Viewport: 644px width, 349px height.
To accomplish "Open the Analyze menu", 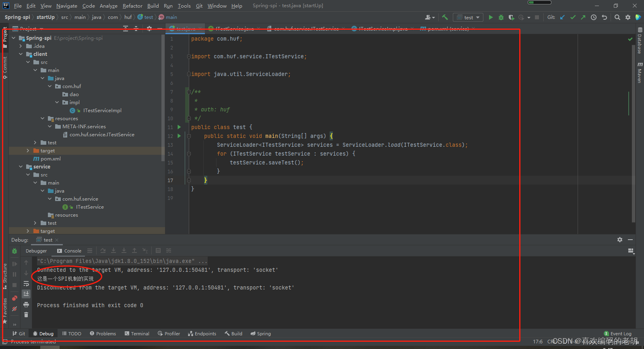I will pyautogui.click(x=108, y=6).
